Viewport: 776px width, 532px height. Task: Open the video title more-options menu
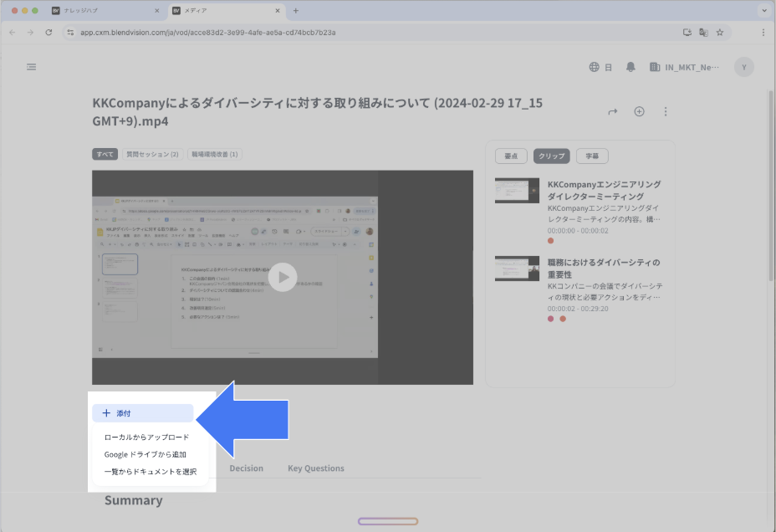point(666,111)
